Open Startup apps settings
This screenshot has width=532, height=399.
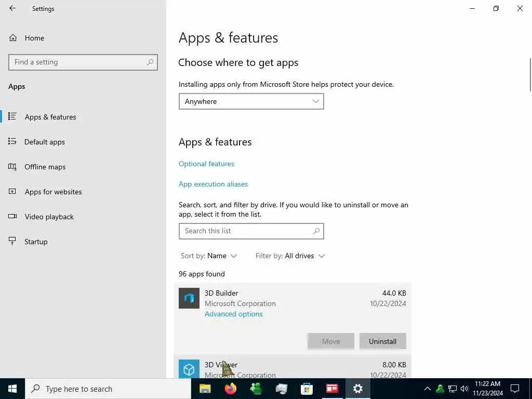tap(36, 242)
